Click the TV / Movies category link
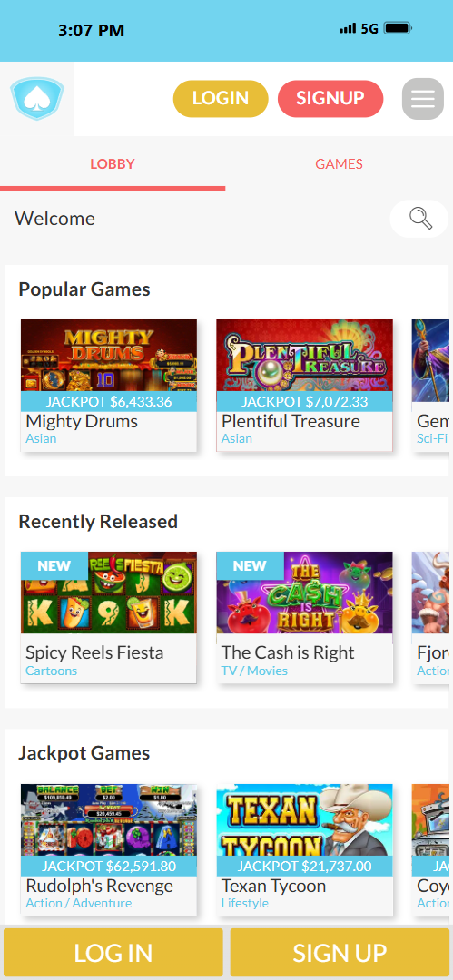453x980 pixels. click(255, 671)
